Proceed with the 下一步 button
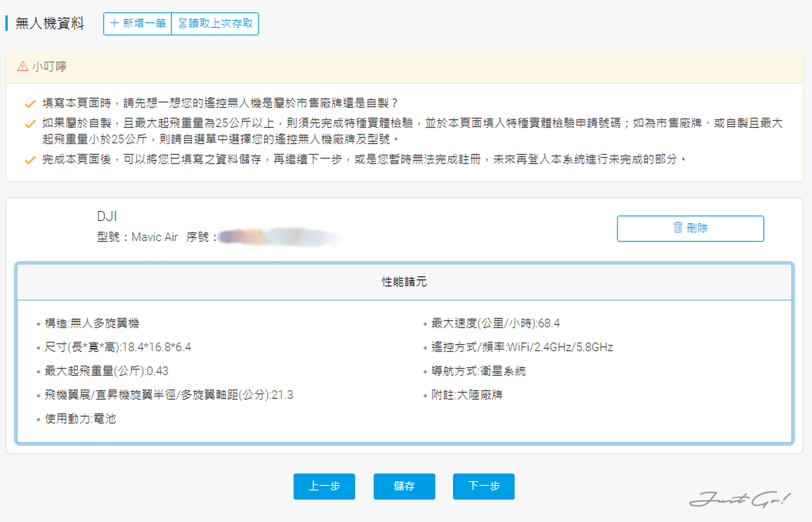Viewport: 812px width, 522px height. coord(483,486)
